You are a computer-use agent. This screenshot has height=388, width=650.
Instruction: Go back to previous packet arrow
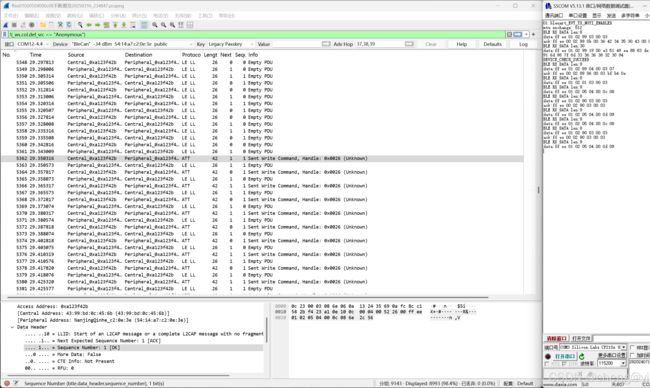89,25
